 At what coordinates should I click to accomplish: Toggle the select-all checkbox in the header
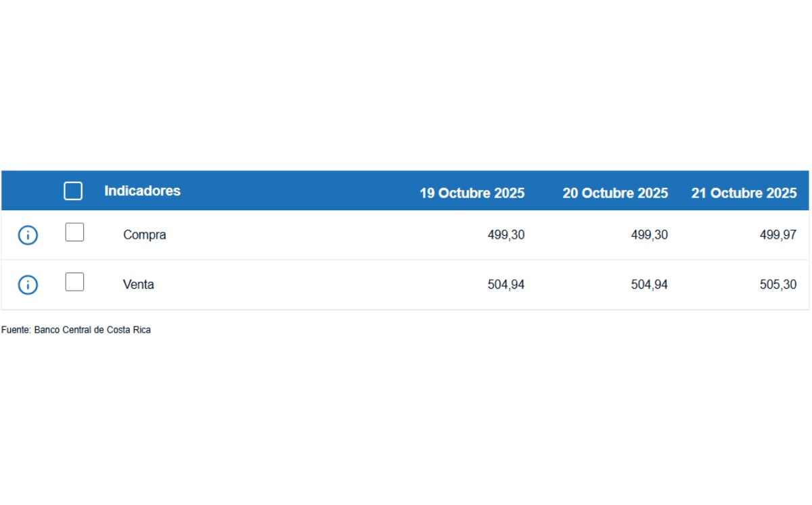point(73,191)
